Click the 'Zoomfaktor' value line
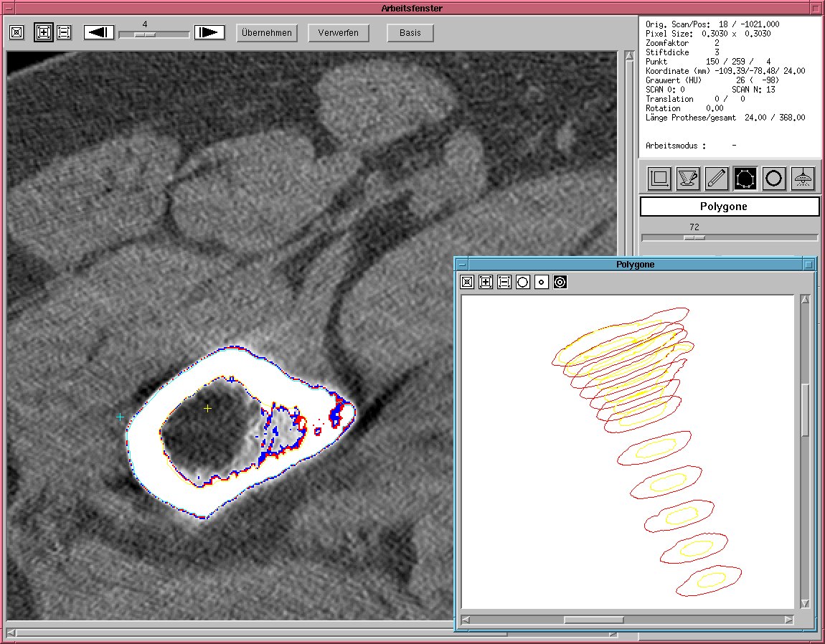Image resolution: width=825 pixels, height=644 pixels. (682, 43)
